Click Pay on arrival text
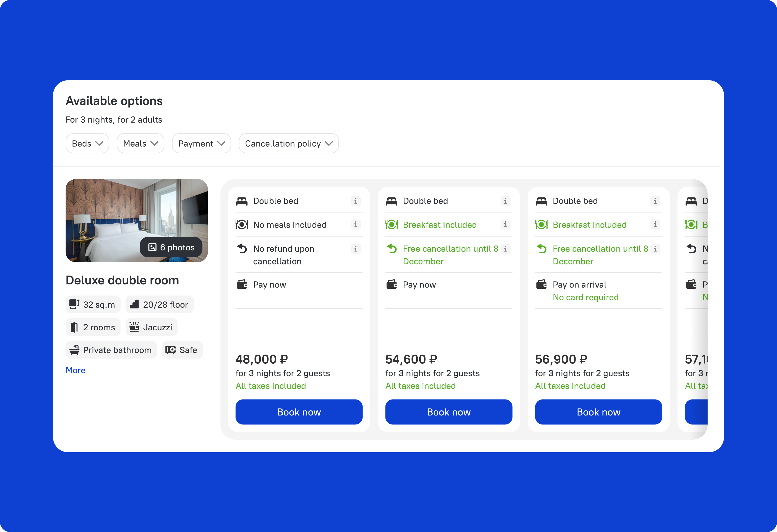Image resolution: width=777 pixels, height=532 pixels. click(579, 284)
